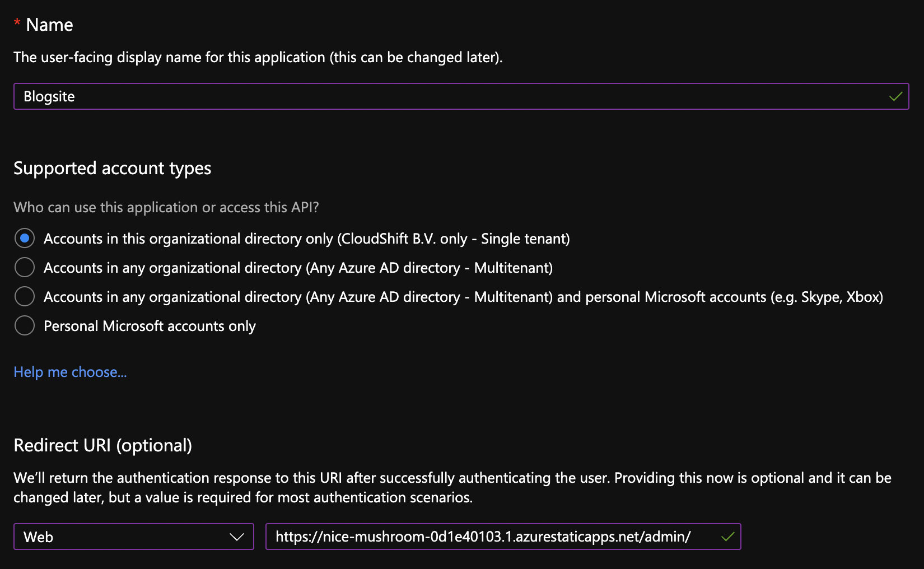Screen dimensions: 924x569
Task: Select the Single tenant radio button
Action: [x=25, y=239]
